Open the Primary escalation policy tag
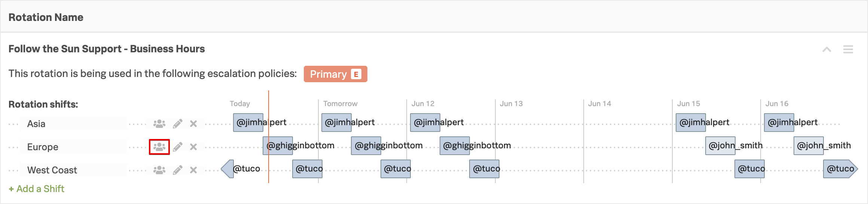 point(335,74)
